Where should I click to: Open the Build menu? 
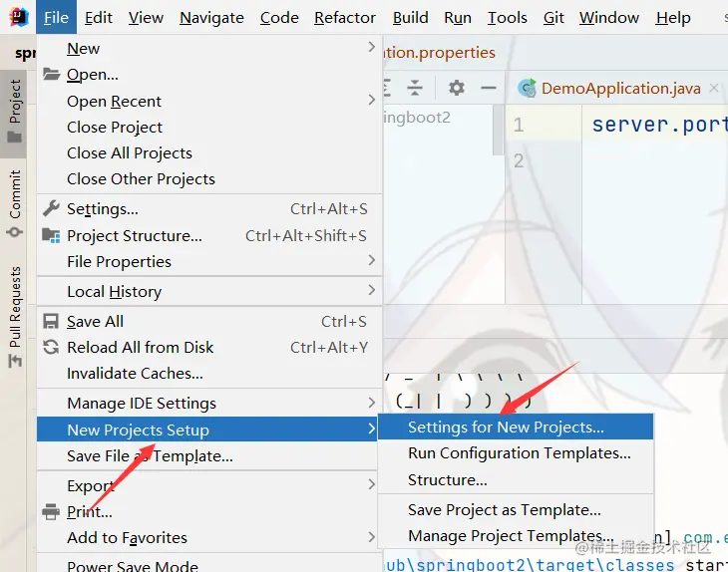[x=411, y=17]
